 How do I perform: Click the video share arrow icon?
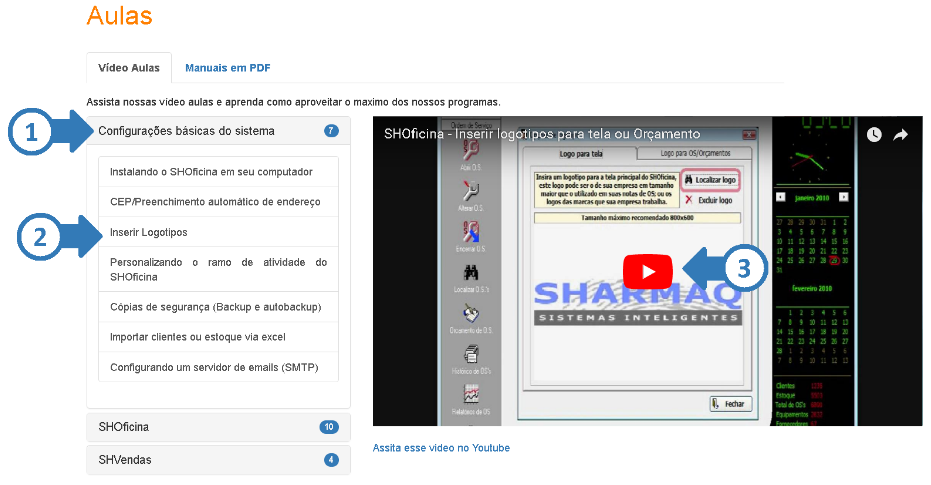click(900, 134)
